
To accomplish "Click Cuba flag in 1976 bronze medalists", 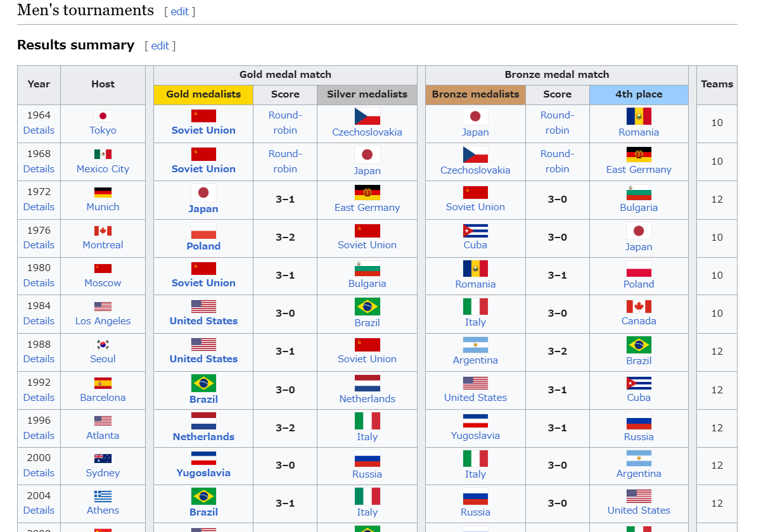I will point(475,231).
